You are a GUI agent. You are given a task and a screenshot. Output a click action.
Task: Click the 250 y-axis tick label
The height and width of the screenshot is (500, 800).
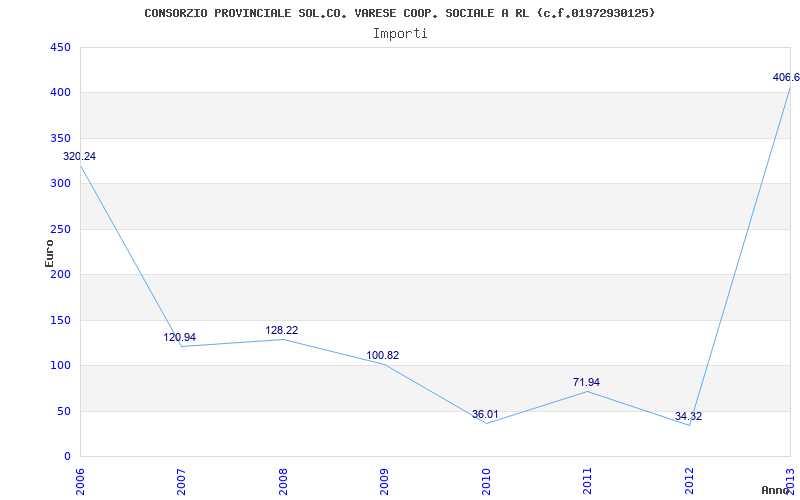coord(60,230)
